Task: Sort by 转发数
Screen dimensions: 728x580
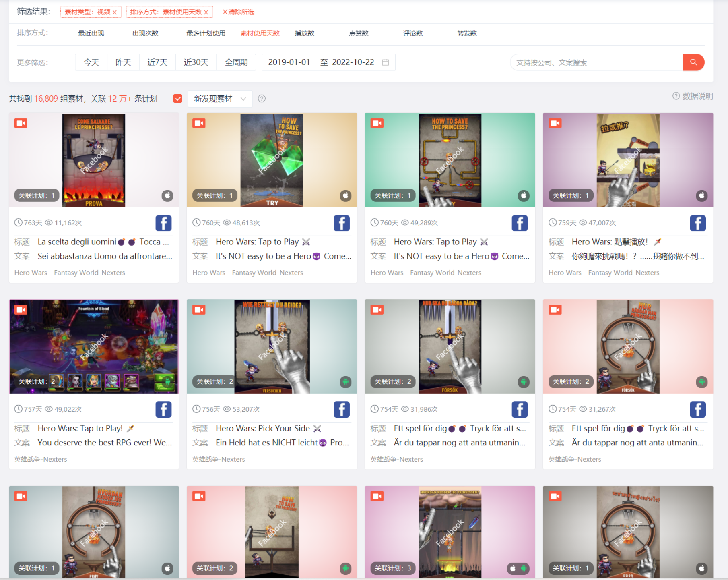Action: click(x=467, y=33)
